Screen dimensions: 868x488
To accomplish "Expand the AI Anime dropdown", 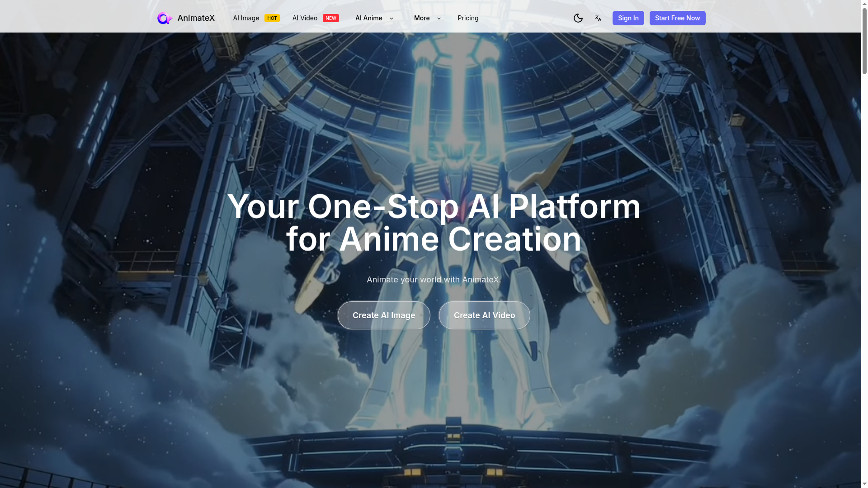I will tap(374, 18).
